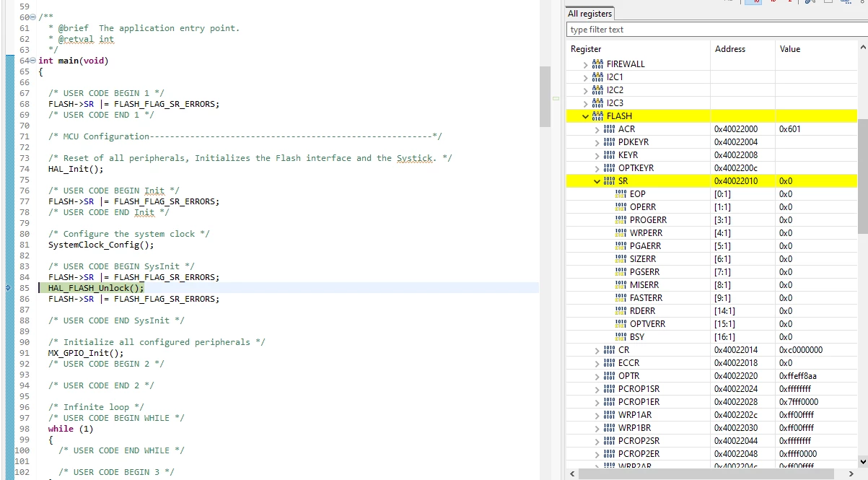Switch to the All registers tab
This screenshot has width=868, height=480.
pyautogui.click(x=589, y=14)
